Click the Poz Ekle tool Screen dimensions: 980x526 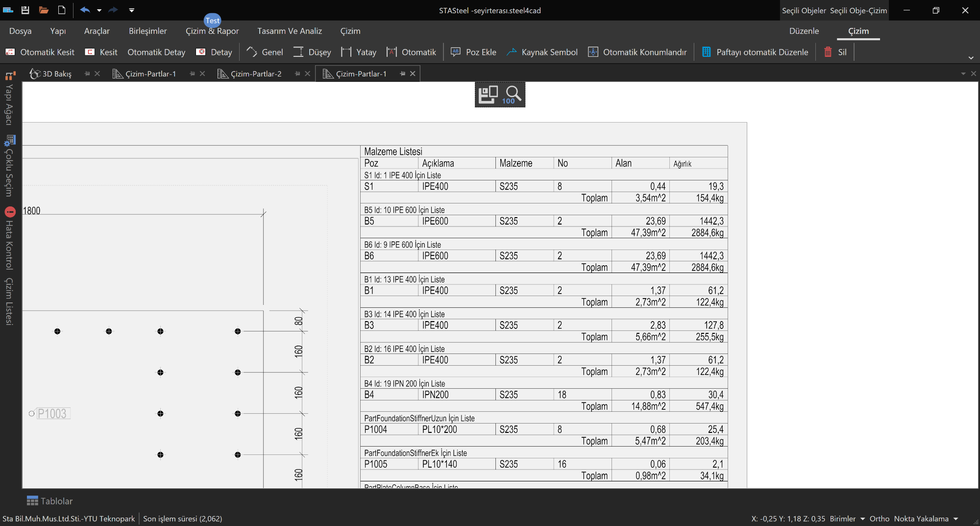473,52
